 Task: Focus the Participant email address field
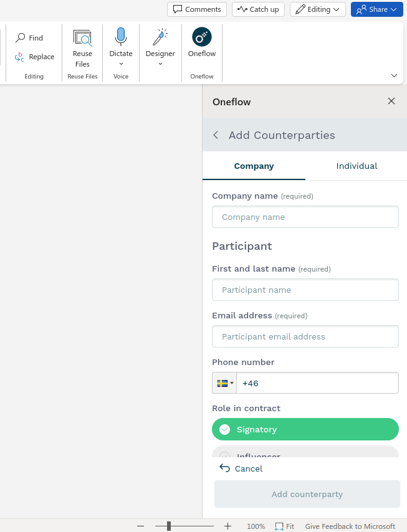click(305, 336)
